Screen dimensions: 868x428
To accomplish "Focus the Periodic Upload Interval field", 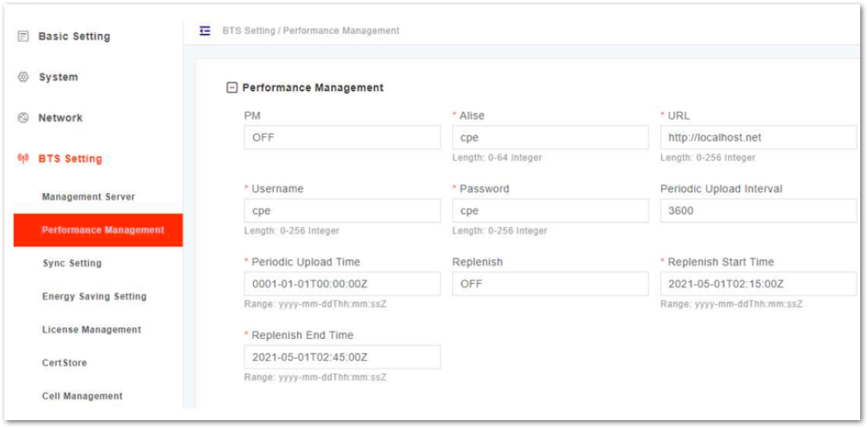I will 758,211.
